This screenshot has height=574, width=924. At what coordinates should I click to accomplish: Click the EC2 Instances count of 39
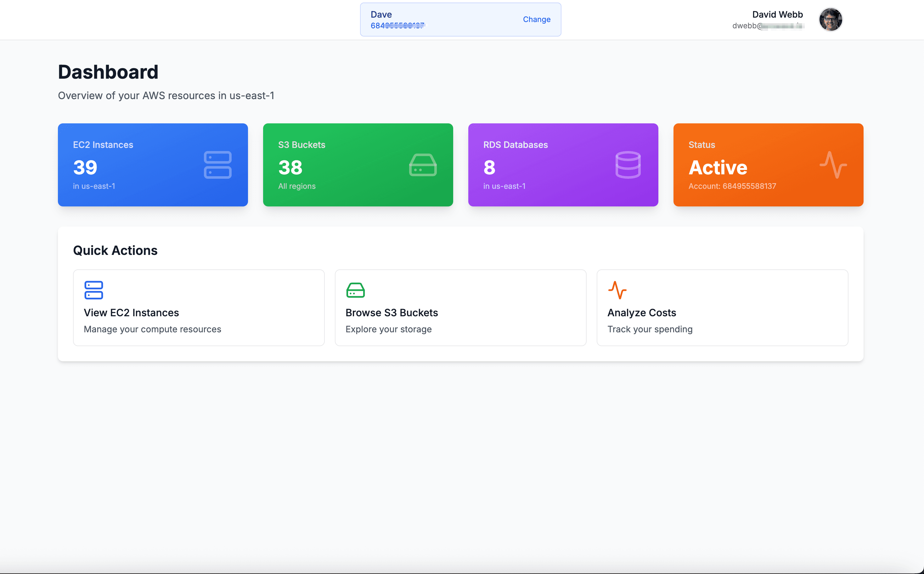click(x=85, y=167)
